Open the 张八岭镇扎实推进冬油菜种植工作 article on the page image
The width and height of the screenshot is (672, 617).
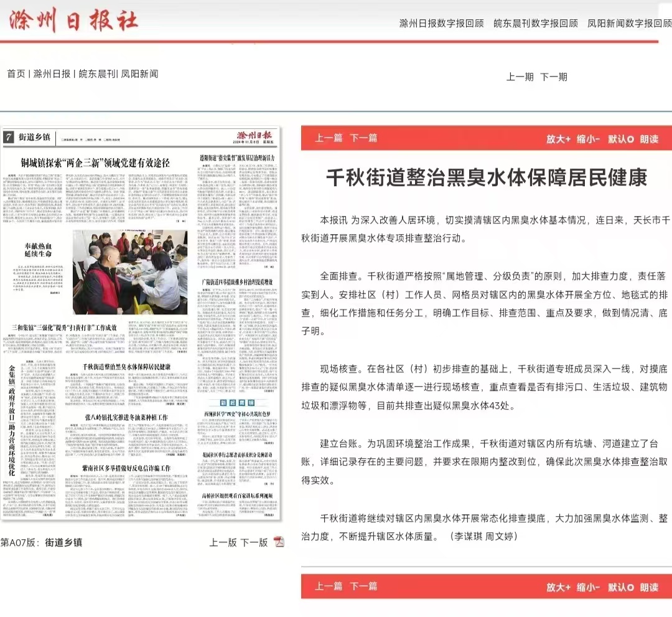(x=126, y=417)
